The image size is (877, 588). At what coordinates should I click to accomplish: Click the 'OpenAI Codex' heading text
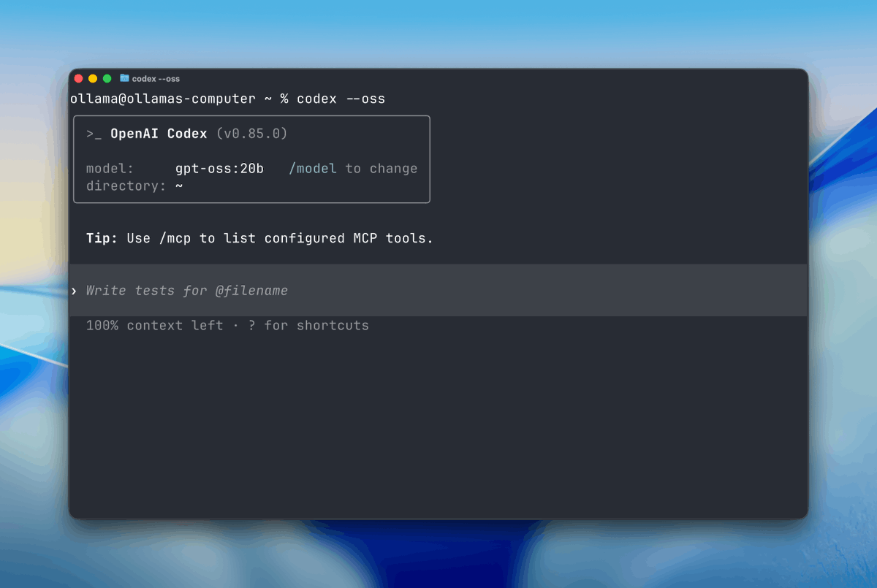pyautogui.click(x=159, y=134)
